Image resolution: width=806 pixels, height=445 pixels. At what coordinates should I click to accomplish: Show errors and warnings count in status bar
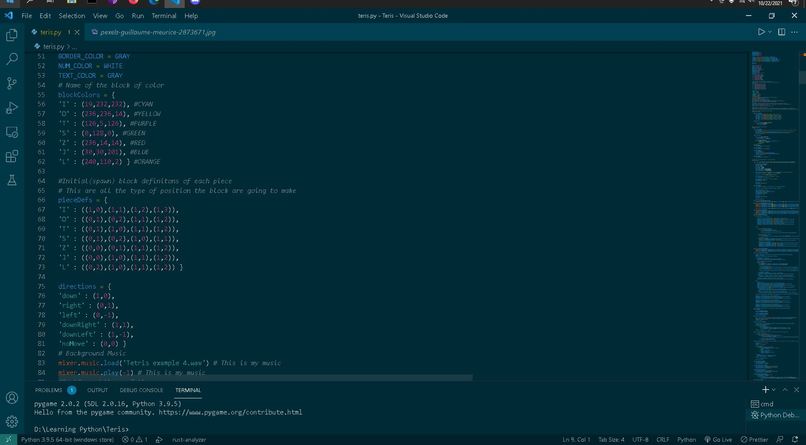point(135,440)
